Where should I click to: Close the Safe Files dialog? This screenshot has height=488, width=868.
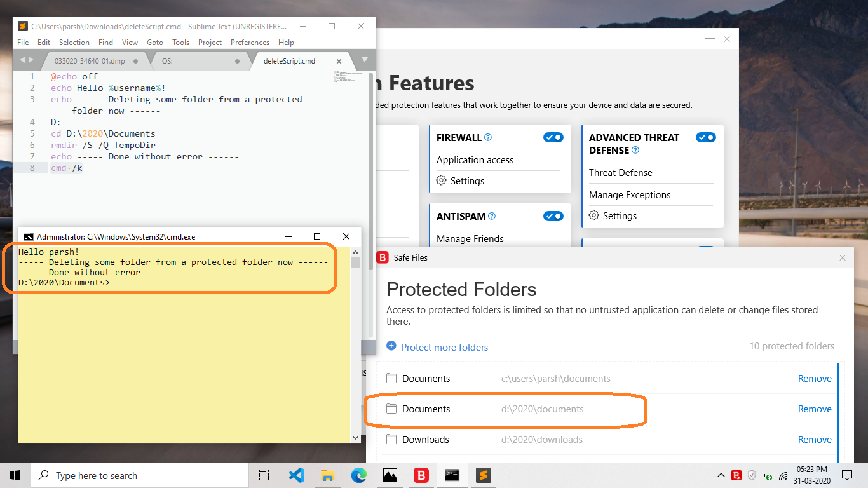(x=843, y=257)
